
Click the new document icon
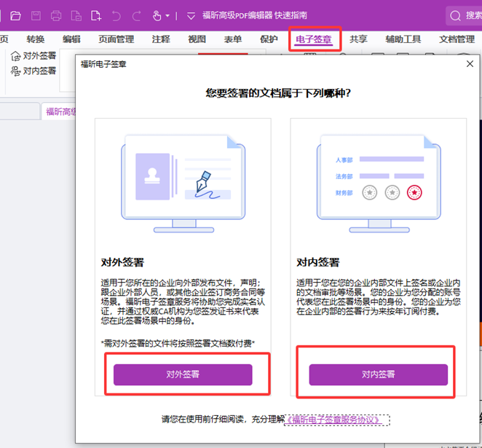coord(95,15)
